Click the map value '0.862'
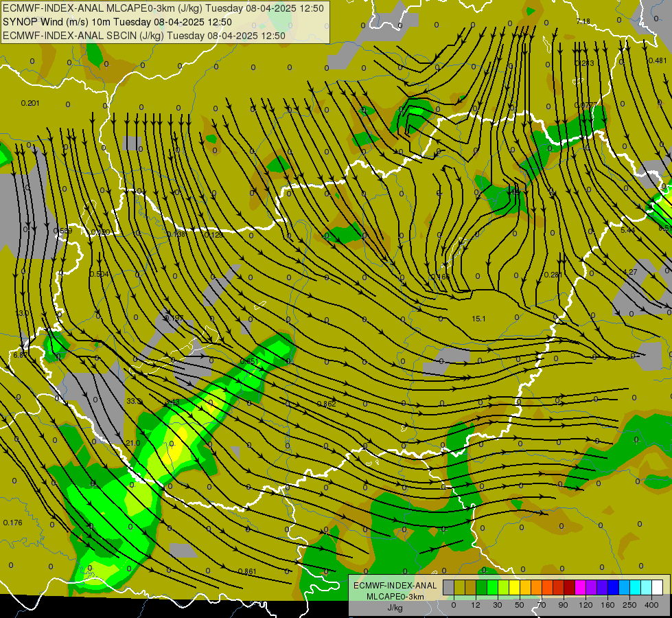This screenshot has width=672, height=618. 327,404
